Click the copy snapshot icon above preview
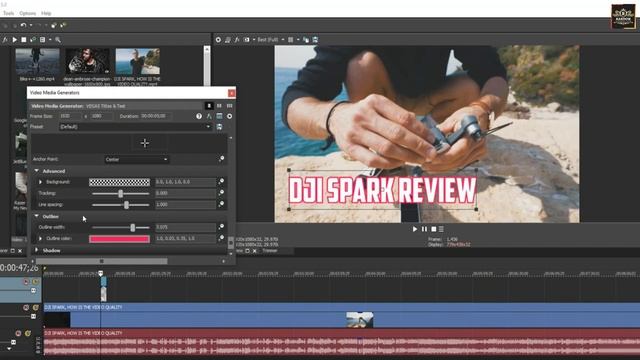The image size is (640, 360). tap(306, 40)
